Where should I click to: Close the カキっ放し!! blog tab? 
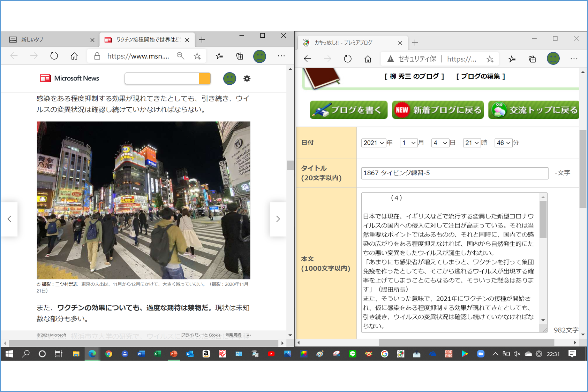pyautogui.click(x=400, y=43)
